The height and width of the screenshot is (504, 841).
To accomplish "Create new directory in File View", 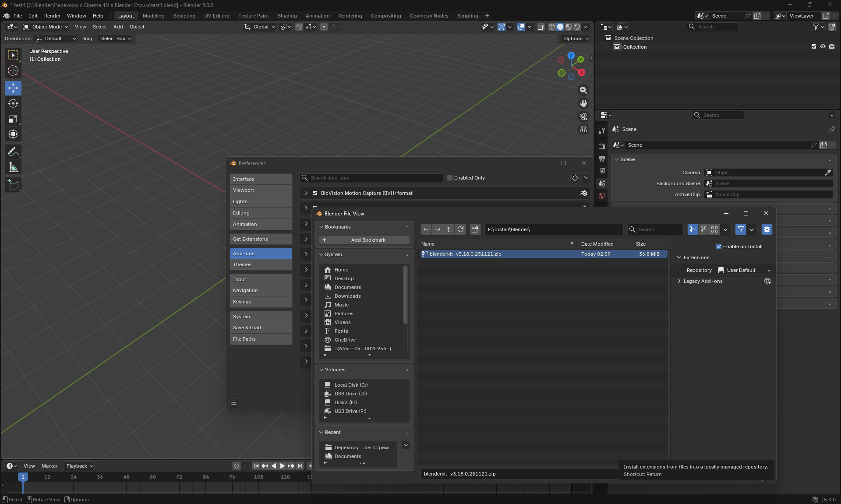I will click(x=475, y=229).
